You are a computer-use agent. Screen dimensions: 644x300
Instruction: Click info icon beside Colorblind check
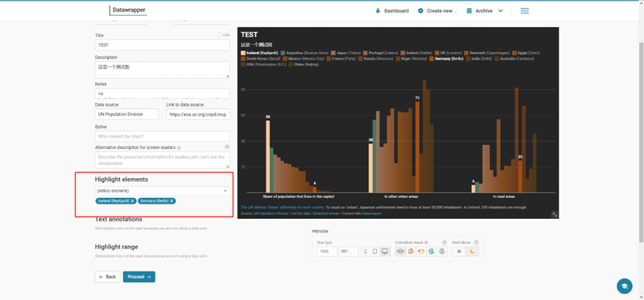point(426,243)
